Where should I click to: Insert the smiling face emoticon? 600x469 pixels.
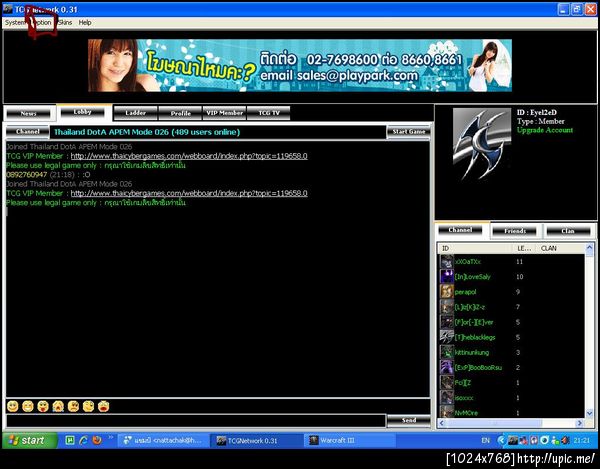[x=13, y=406]
